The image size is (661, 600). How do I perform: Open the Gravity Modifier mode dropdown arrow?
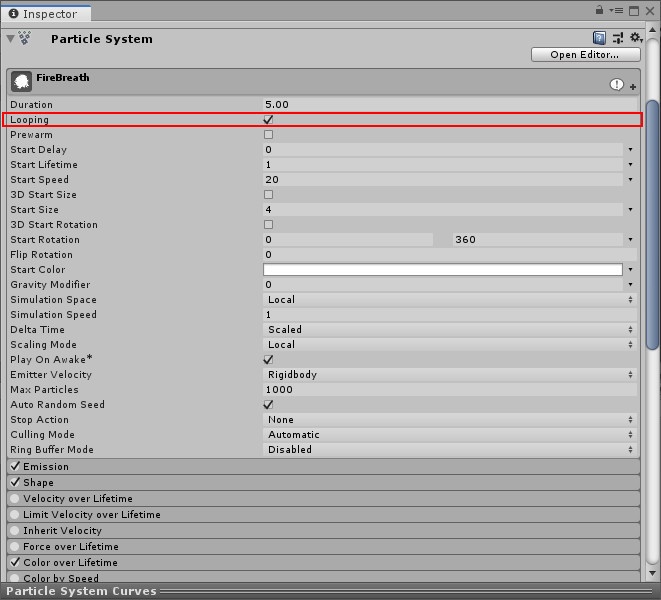tap(631, 285)
